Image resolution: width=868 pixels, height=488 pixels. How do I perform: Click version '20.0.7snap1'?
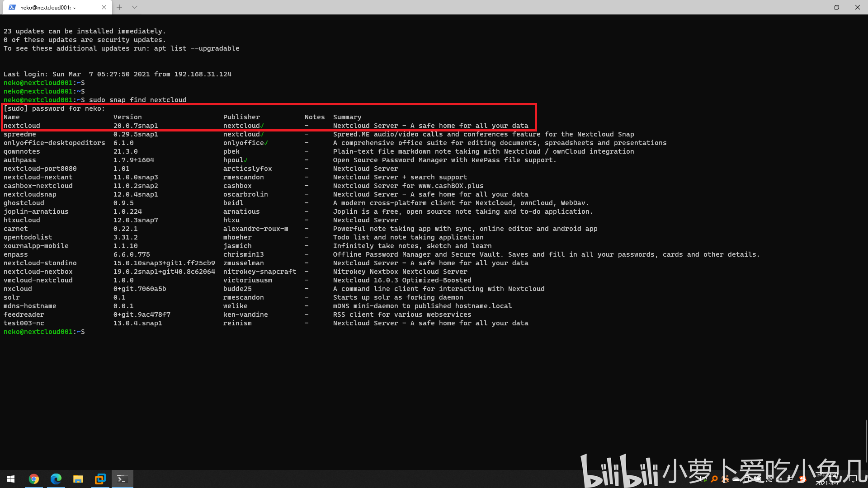(x=136, y=126)
